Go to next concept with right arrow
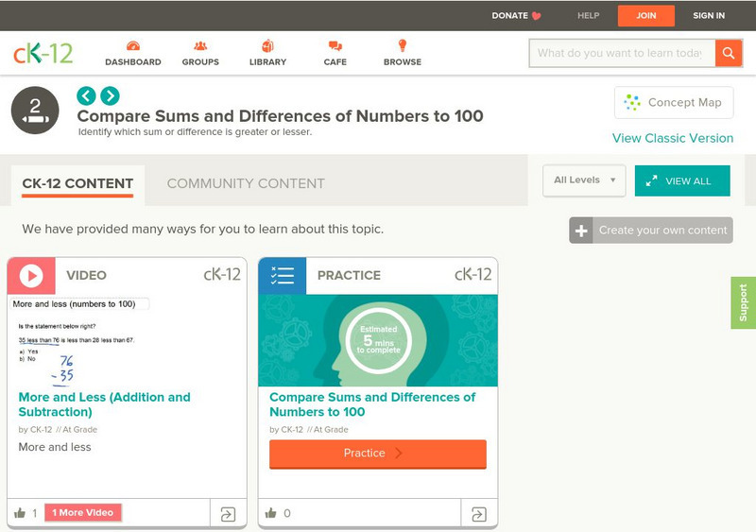Screen dimensions: 756x532 pyautogui.click(x=111, y=95)
